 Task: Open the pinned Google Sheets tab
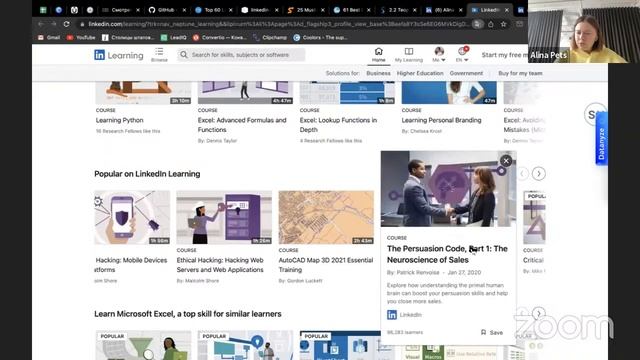point(43,10)
